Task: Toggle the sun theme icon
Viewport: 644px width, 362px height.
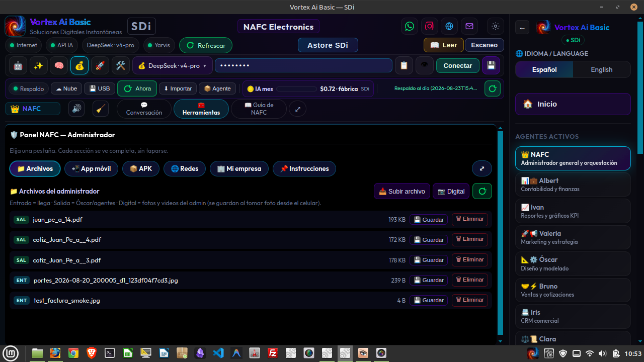Action: (496, 26)
